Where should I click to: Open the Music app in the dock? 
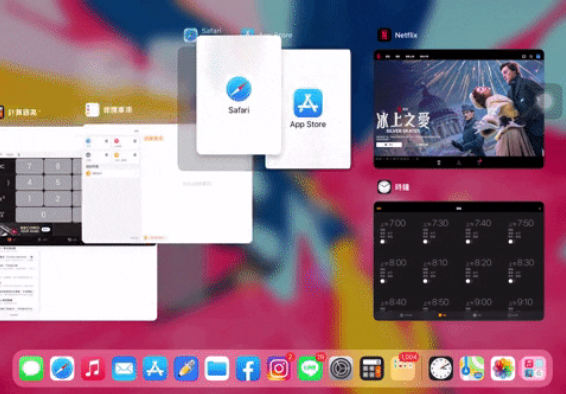[x=93, y=368]
